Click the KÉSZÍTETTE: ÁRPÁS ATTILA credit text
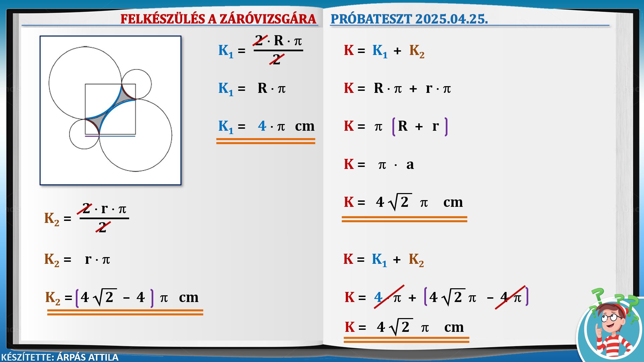Screen dimensions: 644x362 [60, 357]
